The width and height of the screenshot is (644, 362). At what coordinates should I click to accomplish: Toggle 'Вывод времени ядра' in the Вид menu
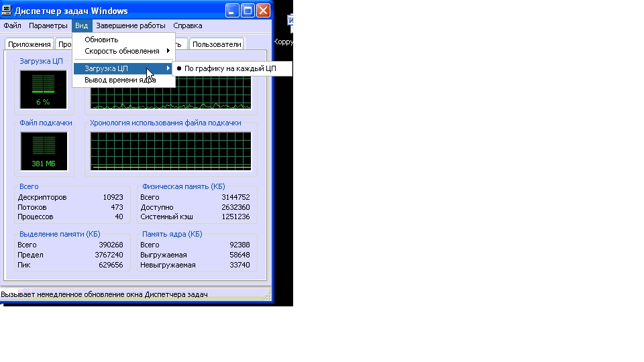[119, 80]
